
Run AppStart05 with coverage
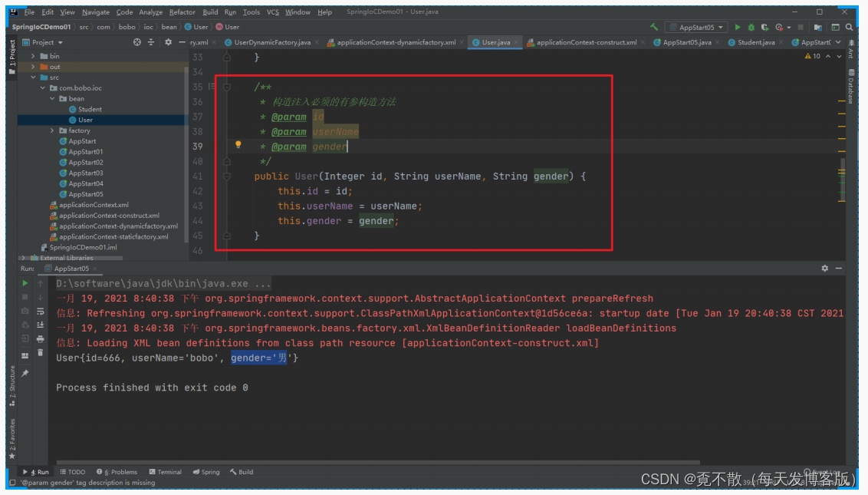click(x=765, y=27)
